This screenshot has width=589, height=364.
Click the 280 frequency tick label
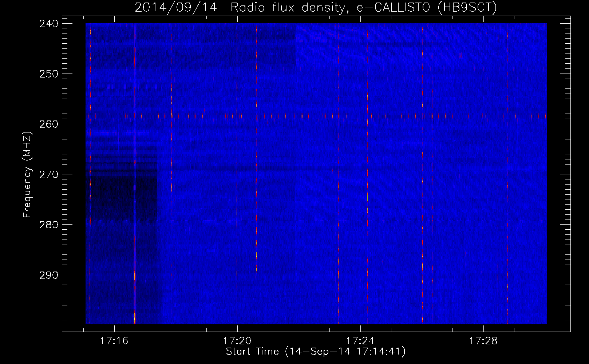pyautogui.click(x=48, y=225)
